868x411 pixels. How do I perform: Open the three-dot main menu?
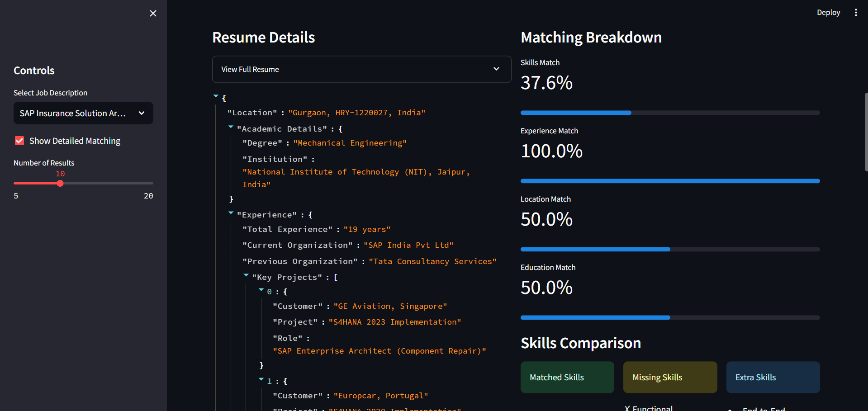point(855,13)
